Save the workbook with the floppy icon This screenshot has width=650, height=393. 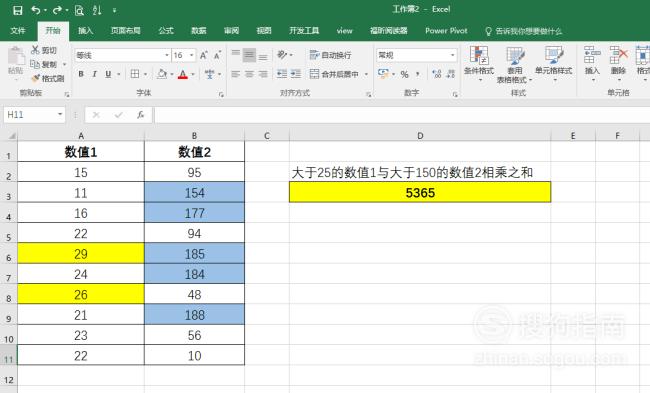coord(17,10)
